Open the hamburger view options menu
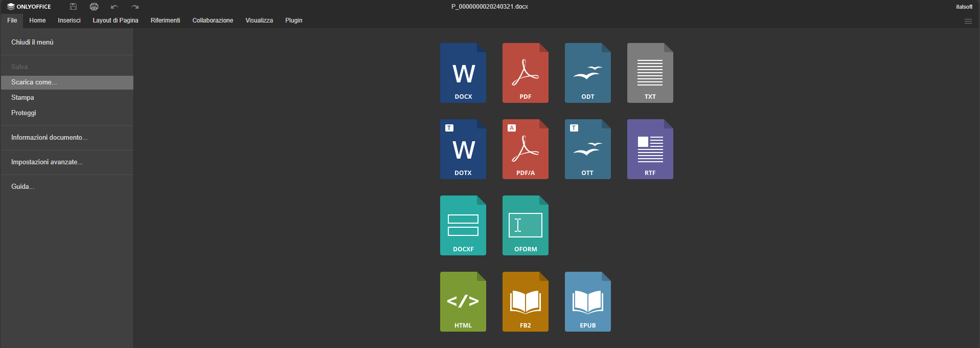This screenshot has height=348, width=980. pos(968,21)
